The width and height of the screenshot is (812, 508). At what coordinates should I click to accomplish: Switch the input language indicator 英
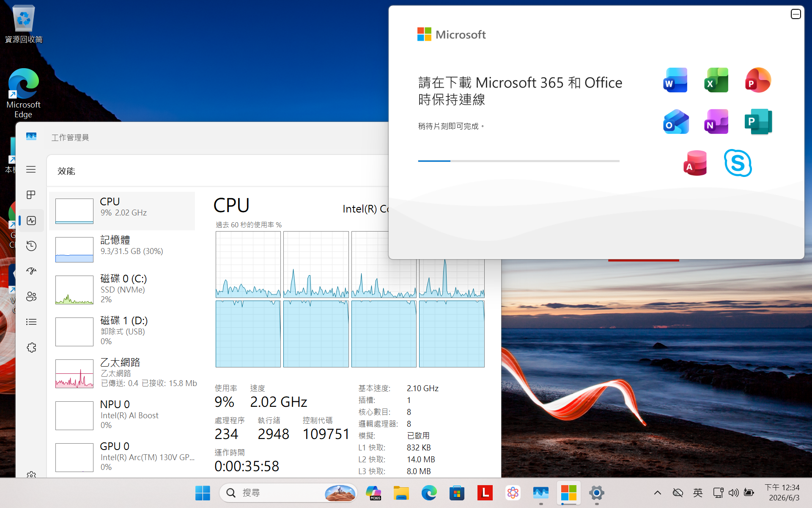698,493
